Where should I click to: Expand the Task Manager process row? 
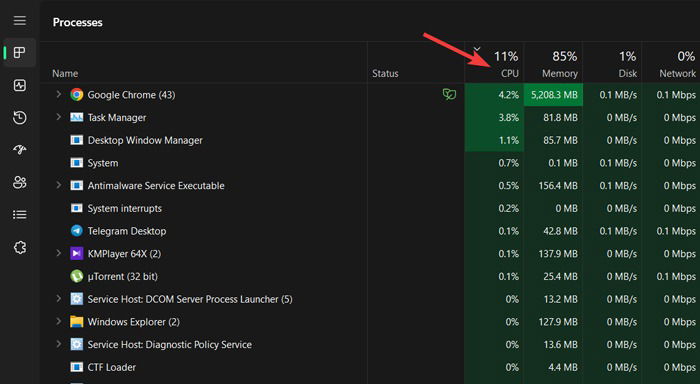click(x=58, y=117)
